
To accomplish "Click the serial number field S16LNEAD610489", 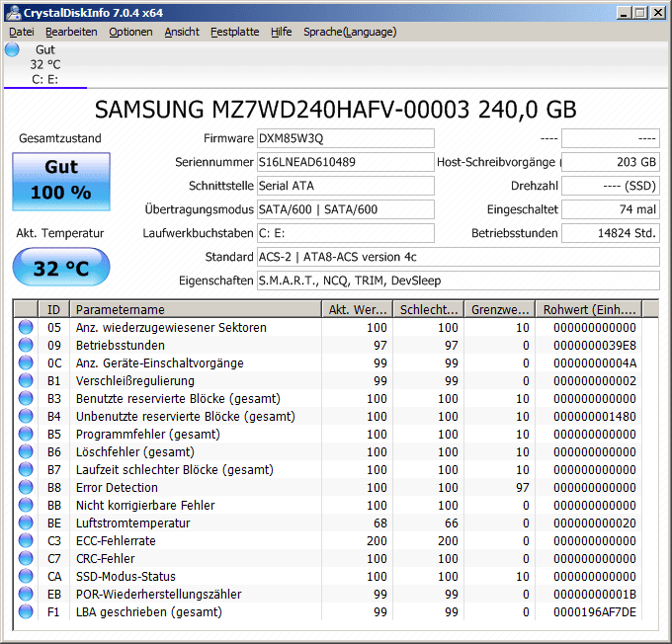I will tap(346, 162).
